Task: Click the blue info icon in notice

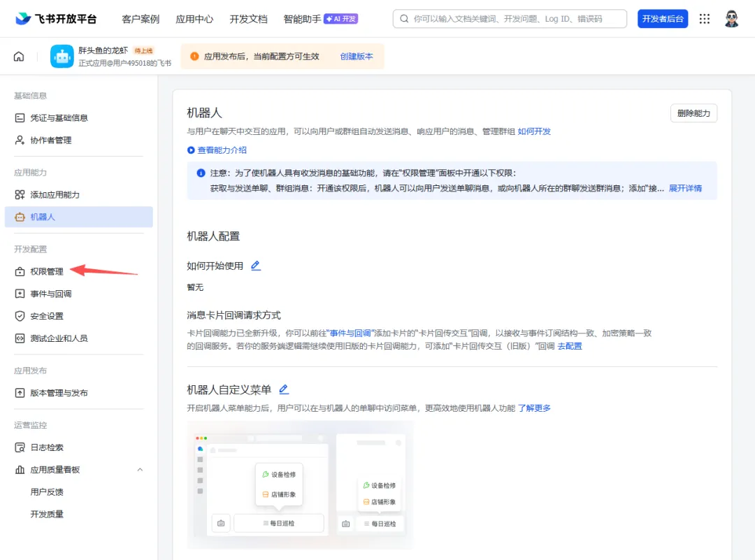Action: tap(201, 173)
